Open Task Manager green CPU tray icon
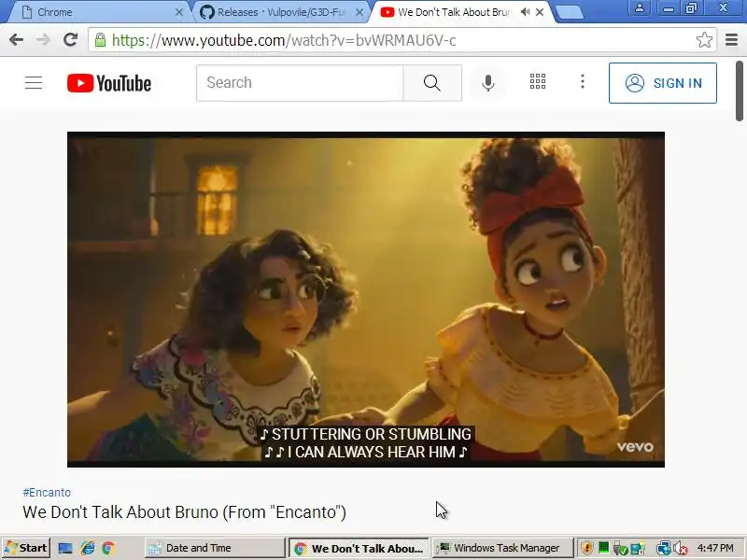Image resolution: width=747 pixels, height=560 pixels. click(603, 548)
